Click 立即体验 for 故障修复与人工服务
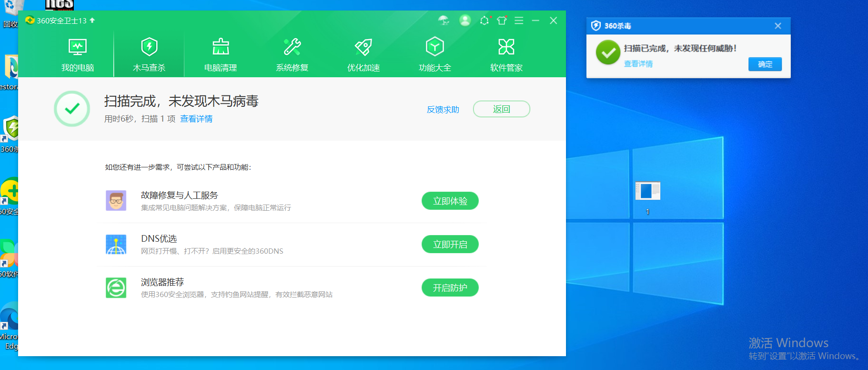868x370 pixels. (x=450, y=201)
